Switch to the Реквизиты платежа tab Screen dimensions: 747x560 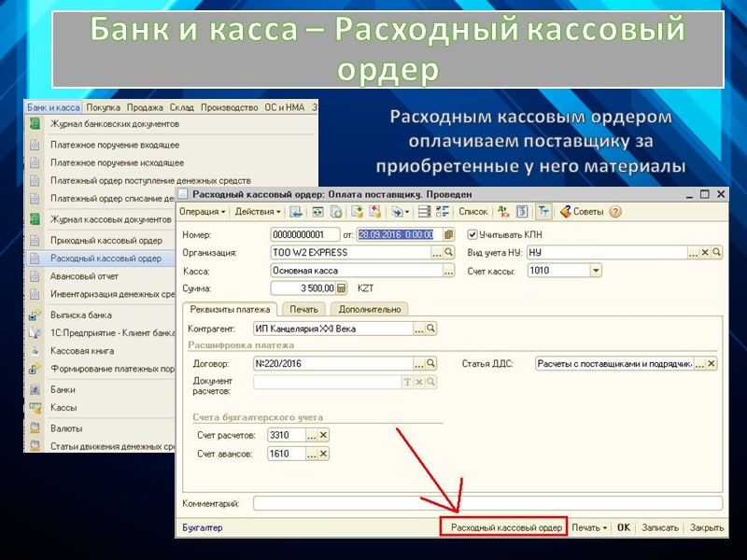point(230,309)
